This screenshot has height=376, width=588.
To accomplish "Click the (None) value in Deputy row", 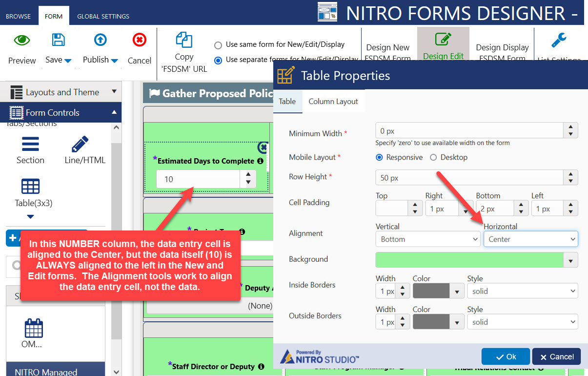I will tap(260, 306).
